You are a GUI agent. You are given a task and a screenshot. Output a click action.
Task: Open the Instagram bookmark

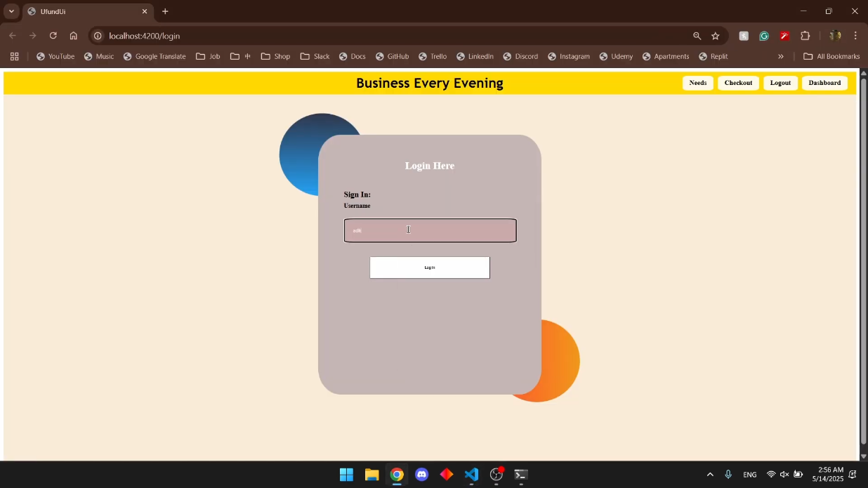[569, 56]
